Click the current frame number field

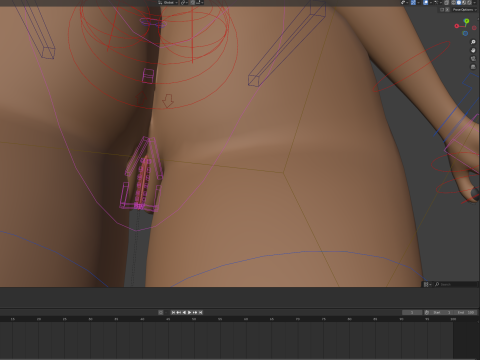click(412, 312)
